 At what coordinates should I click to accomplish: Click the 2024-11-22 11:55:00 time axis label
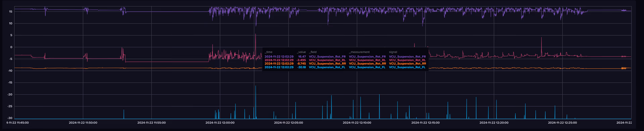(151, 123)
